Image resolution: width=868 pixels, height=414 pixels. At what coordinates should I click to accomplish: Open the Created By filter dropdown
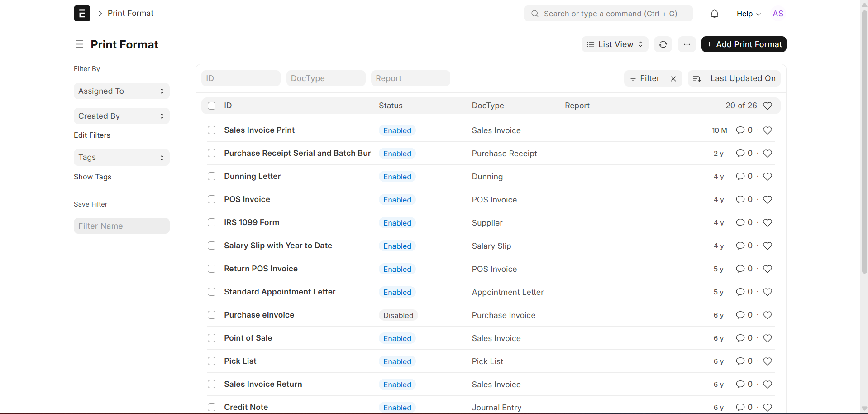[x=121, y=116]
